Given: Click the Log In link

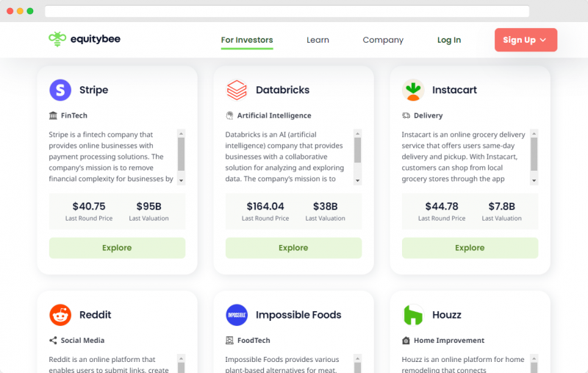Looking at the screenshot, I should [449, 40].
